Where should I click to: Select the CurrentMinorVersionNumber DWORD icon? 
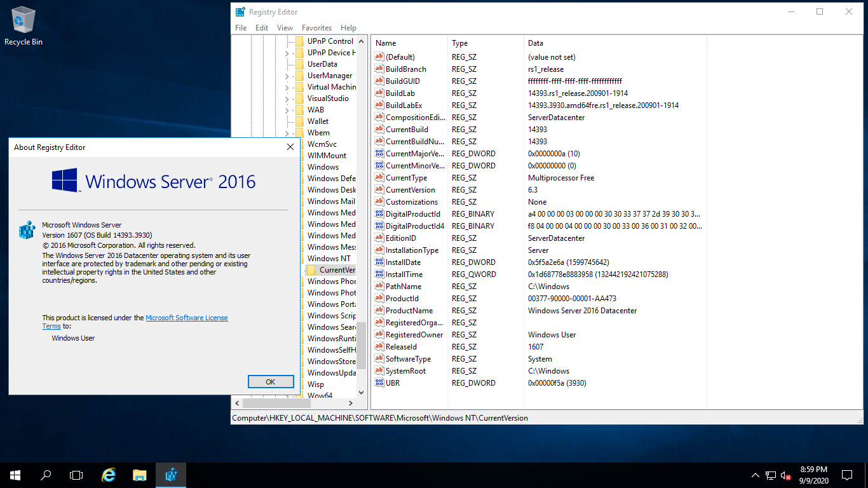[379, 166]
